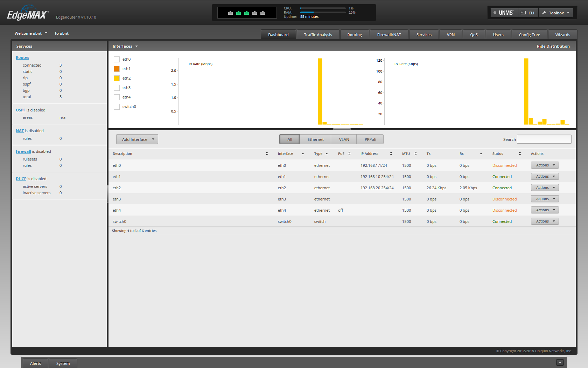This screenshot has width=588, height=368.
Task: Click the fifth port icon in display
Action: (262, 13)
